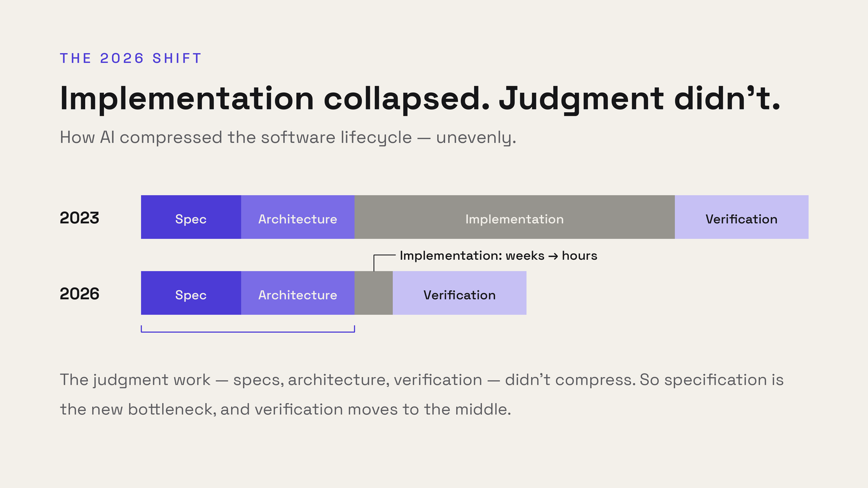
Task: Click the blue bracket under Spec and Architecture
Action: coord(248,329)
